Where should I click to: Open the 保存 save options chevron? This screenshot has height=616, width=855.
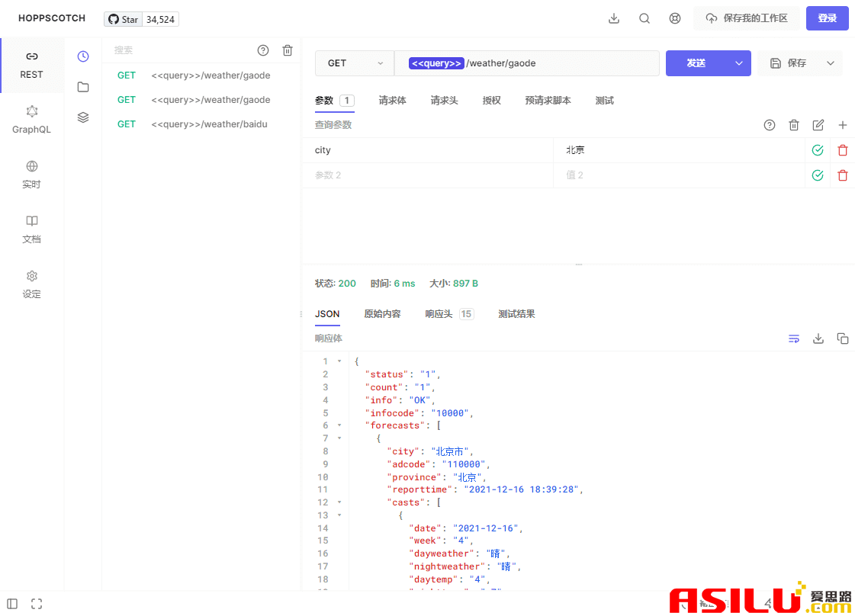point(831,63)
